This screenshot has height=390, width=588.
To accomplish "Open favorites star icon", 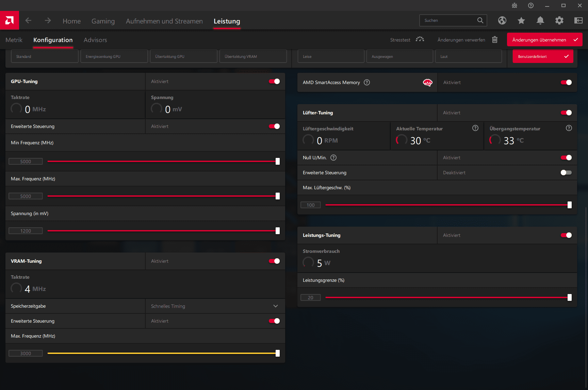I will 521,20.
